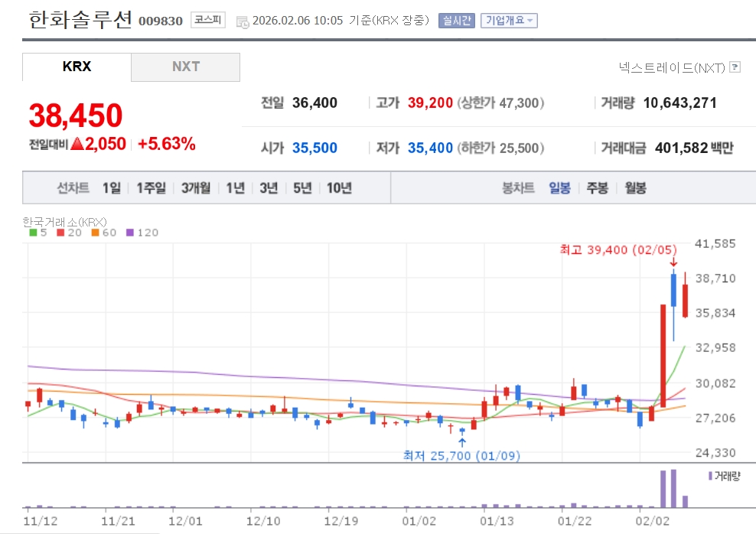Click the 24,330 price axis label
The height and width of the screenshot is (534, 756).
coord(715,453)
